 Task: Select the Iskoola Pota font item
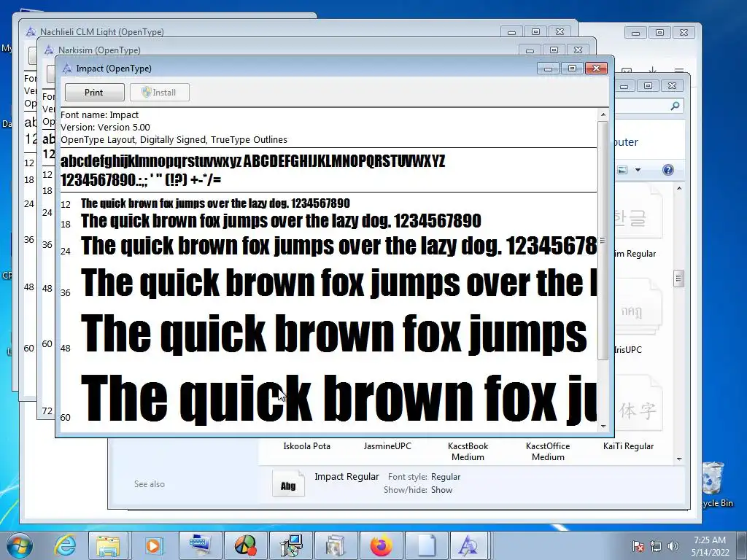tap(307, 446)
